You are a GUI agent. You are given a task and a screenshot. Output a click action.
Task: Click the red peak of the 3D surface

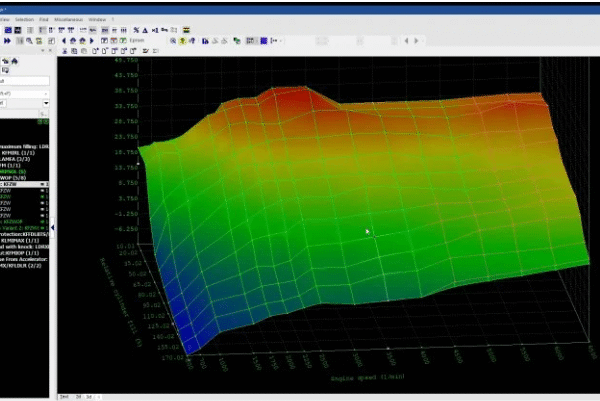tap(295, 96)
